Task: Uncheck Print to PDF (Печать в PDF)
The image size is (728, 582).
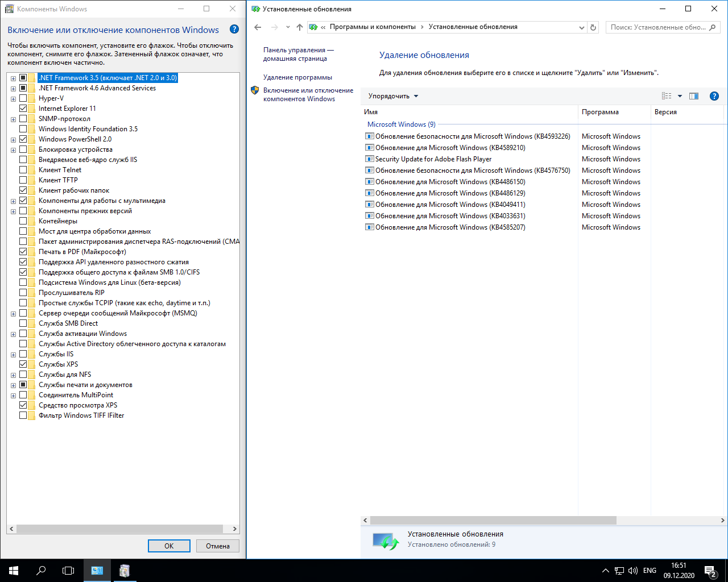Action: coord(23,252)
